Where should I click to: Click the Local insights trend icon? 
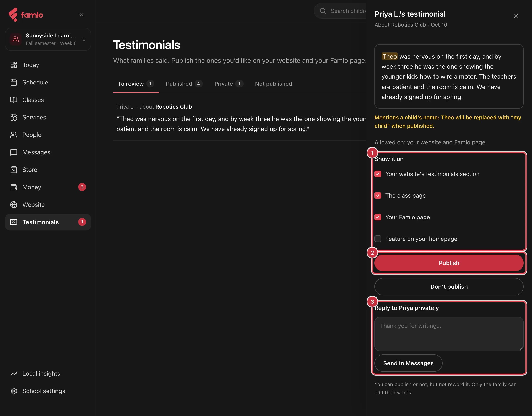pyautogui.click(x=14, y=374)
